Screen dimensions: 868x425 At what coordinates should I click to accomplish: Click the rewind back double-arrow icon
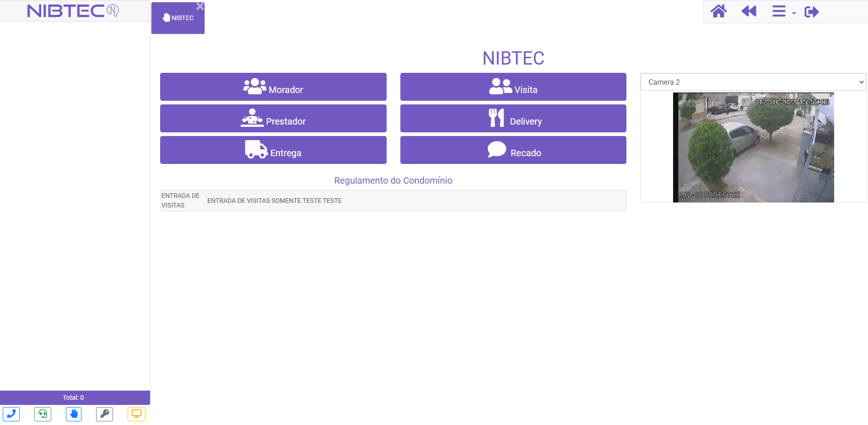(x=749, y=11)
